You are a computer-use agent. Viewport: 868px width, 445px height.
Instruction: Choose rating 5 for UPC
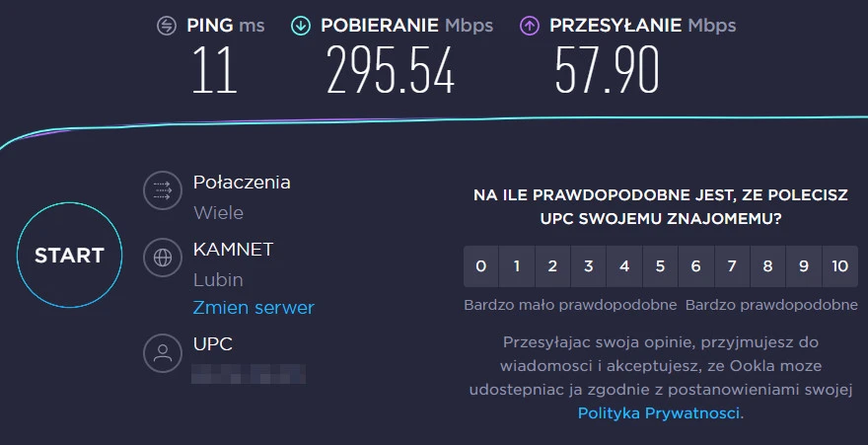(660, 265)
